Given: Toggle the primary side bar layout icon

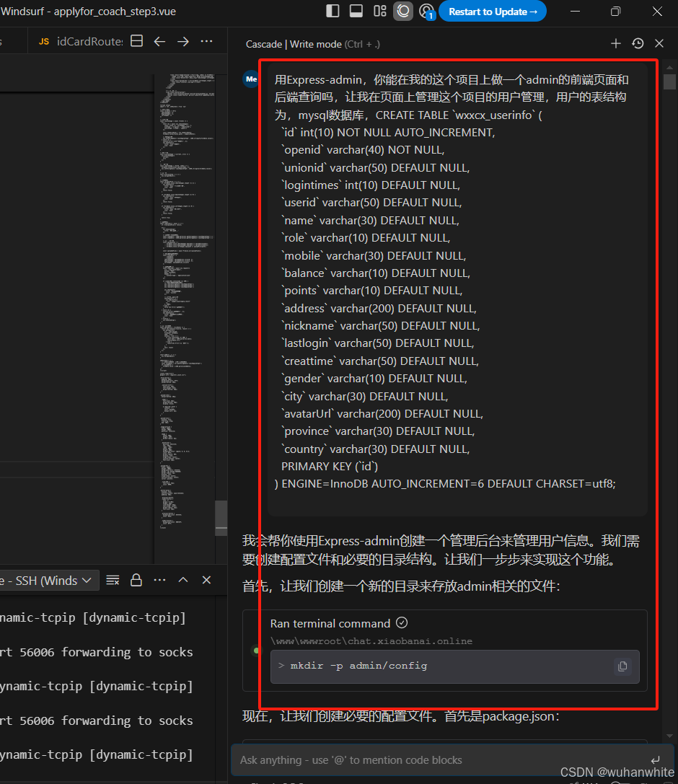Looking at the screenshot, I should point(333,11).
